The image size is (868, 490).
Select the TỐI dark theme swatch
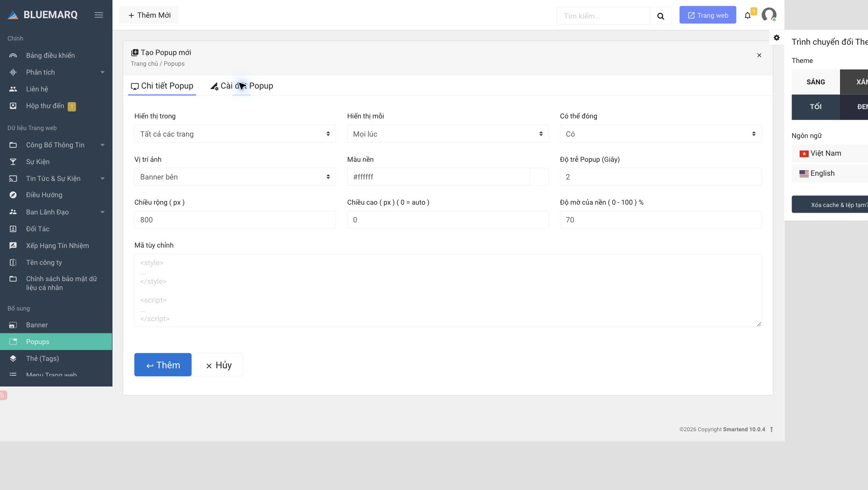[816, 107]
